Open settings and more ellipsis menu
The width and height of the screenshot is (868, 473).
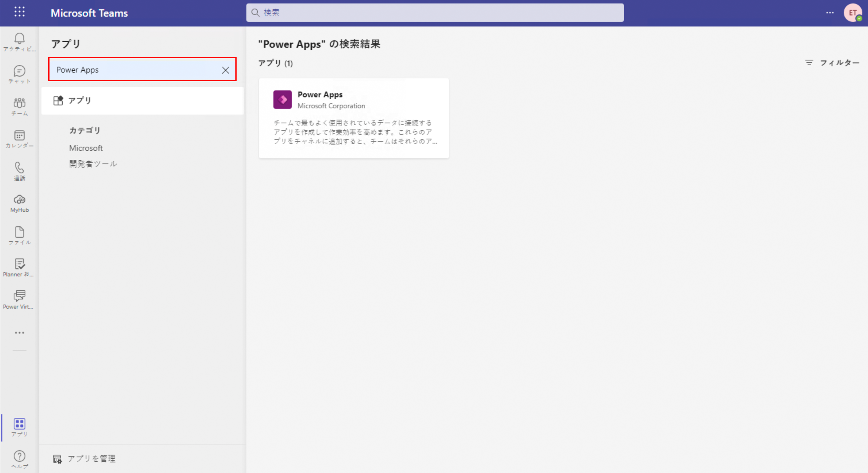coord(830,13)
